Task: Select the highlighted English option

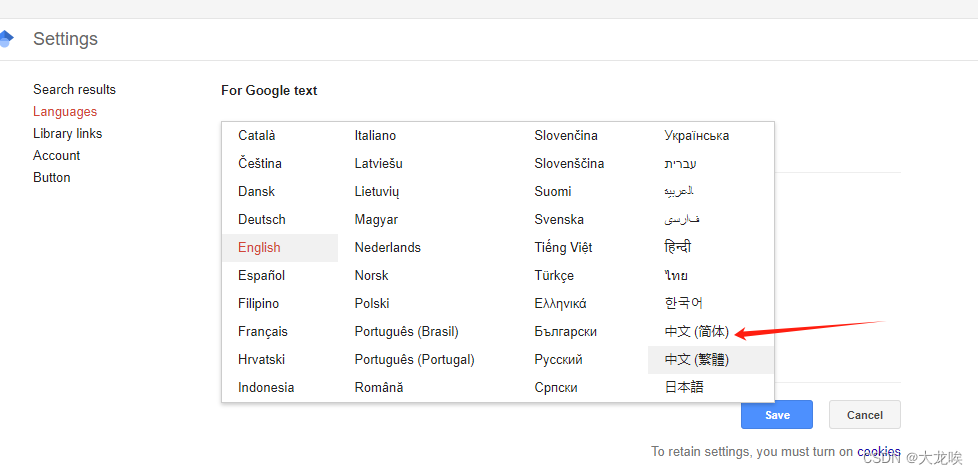Action: tap(280, 248)
